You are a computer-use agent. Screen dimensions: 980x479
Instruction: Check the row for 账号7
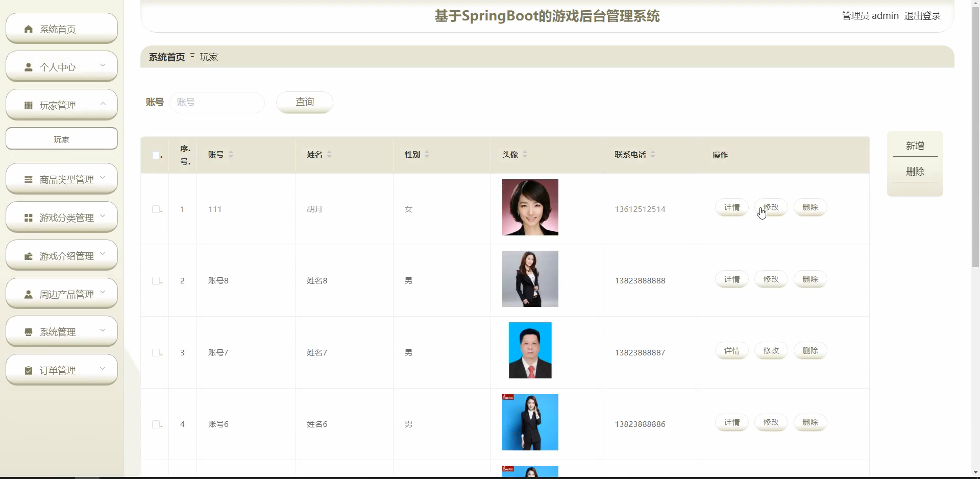156,352
